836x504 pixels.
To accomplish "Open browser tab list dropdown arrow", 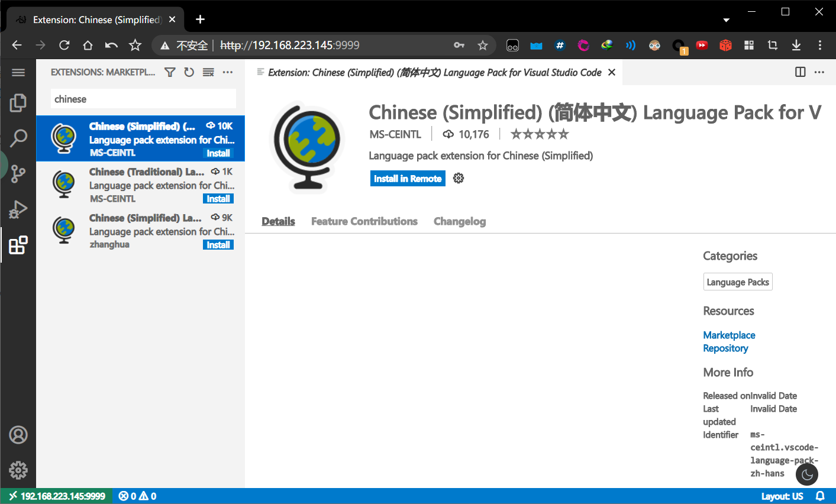I will [727, 20].
